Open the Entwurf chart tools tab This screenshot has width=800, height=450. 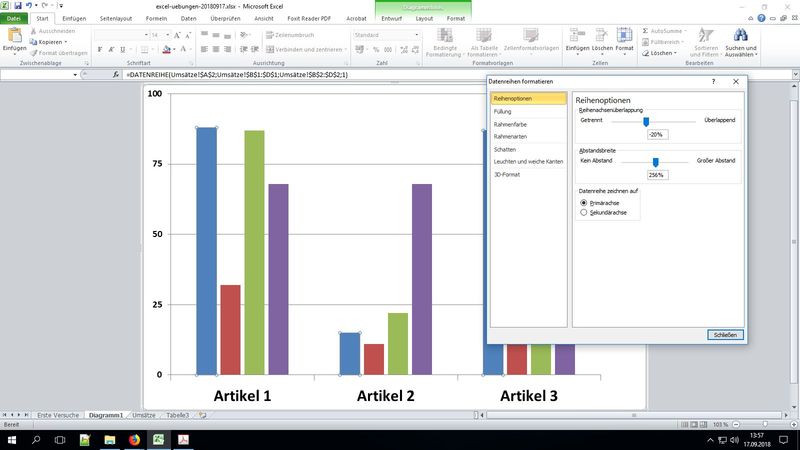391,18
